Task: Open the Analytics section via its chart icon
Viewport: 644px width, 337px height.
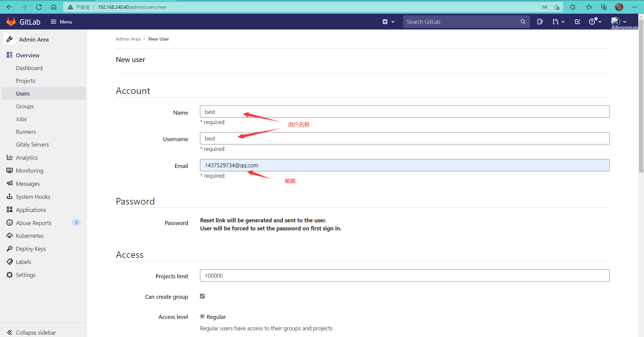Action: [x=9, y=157]
